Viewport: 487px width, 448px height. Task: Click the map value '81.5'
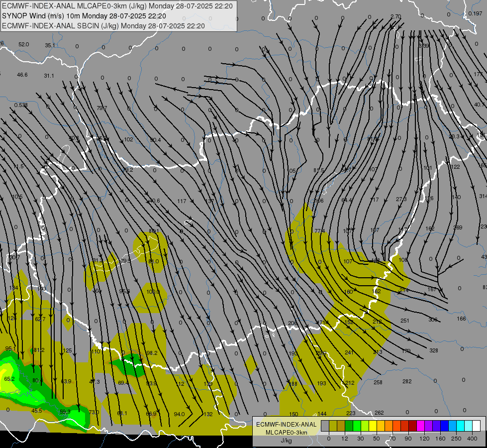(319, 170)
